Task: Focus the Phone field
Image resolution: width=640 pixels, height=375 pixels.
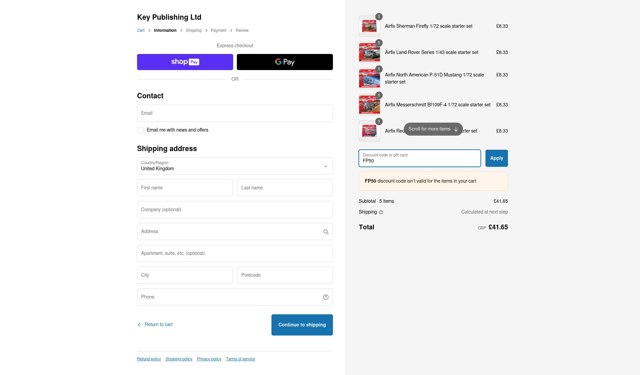Action: tap(235, 297)
